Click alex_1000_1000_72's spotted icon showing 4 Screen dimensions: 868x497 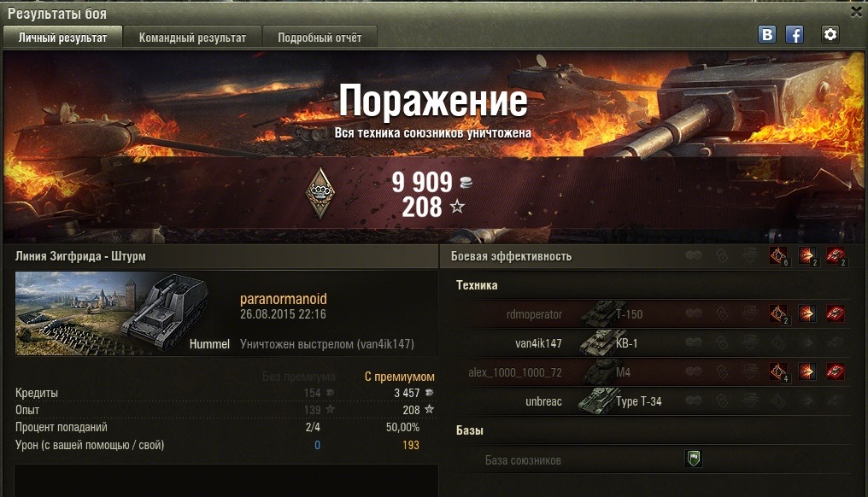coord(779,372)
